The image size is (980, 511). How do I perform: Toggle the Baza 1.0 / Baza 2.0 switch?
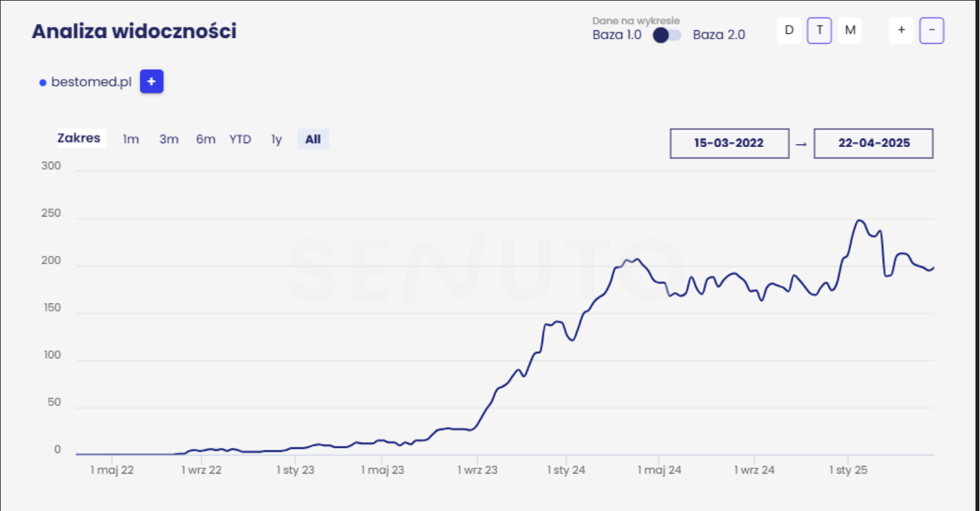[x=667, y=35]
